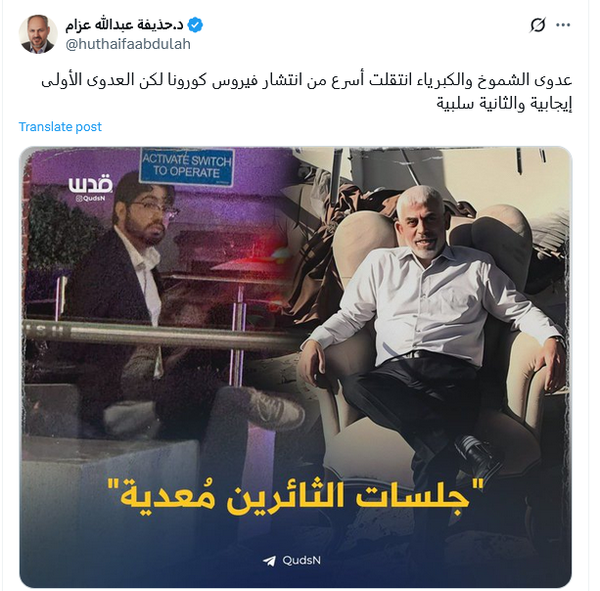Screen dimensions: 600x591
Task: Open the author's profile avatar photo
Action: pyautogui.click(x=38, y=34)
